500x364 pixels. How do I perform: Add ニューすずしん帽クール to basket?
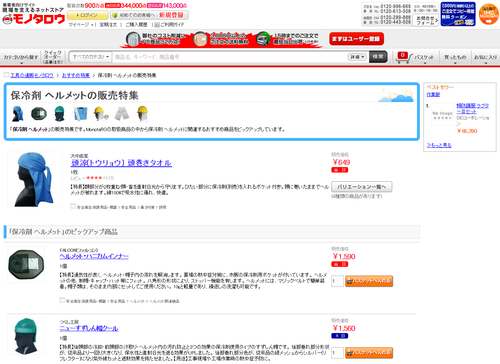click(369, 353)
